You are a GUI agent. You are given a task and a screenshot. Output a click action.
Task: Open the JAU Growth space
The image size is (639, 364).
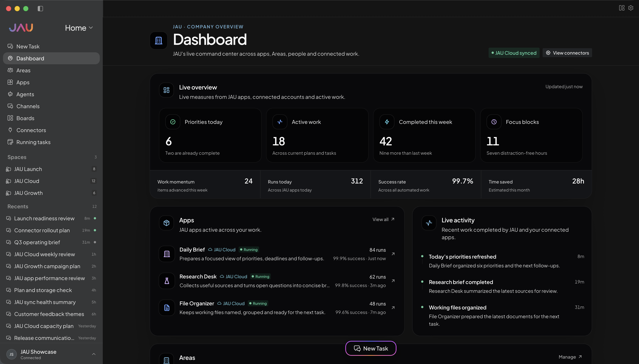(51, 193)
